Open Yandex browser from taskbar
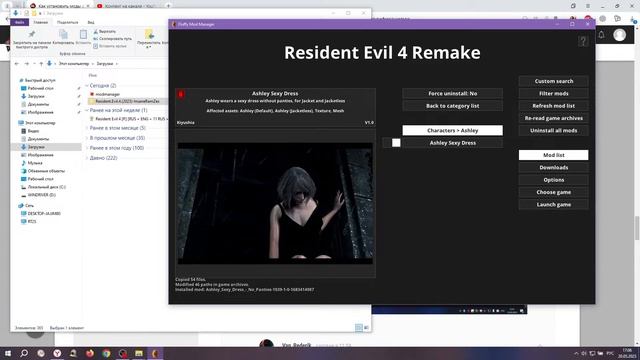 pos(57,353)
